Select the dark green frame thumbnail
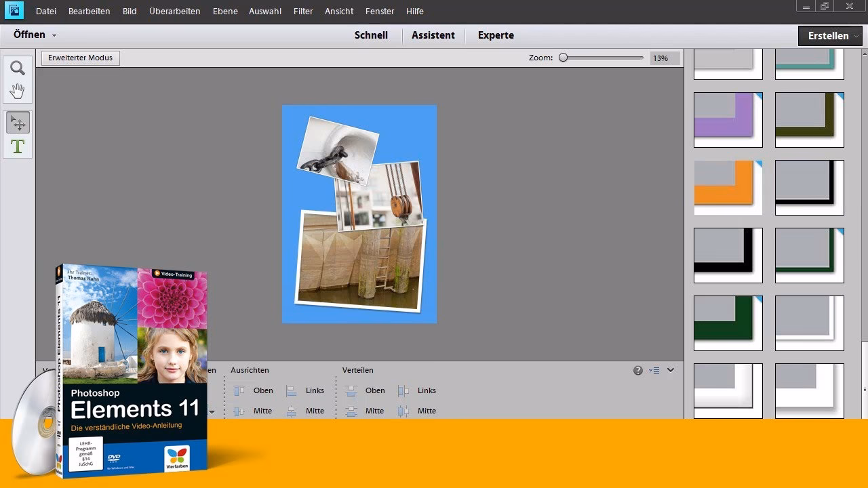This screenshot has height=488, width=868. pos(728,323)
